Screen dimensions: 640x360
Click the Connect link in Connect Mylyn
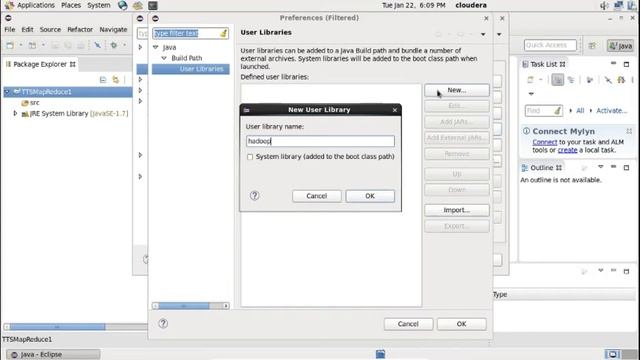pos(544,142)
